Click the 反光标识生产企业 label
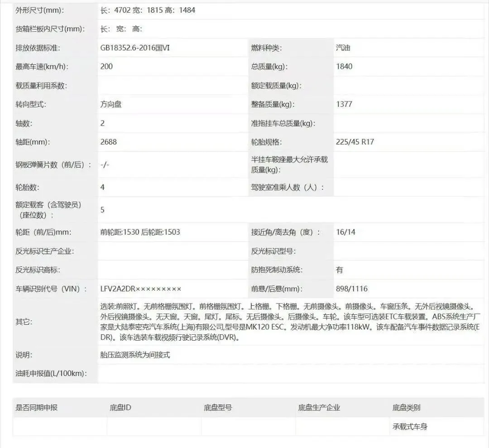The height and width of the screenshot is (448, 489). pos(44,251)
